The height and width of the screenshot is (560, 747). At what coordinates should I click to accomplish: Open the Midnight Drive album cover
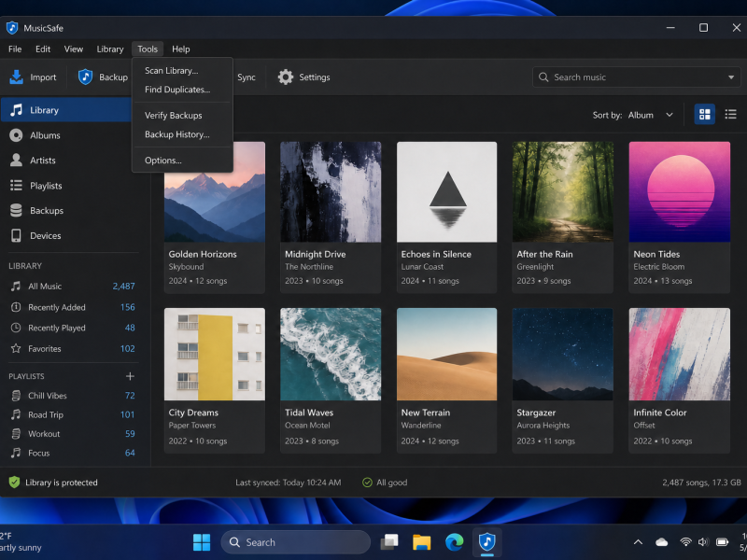pos(331,192)
